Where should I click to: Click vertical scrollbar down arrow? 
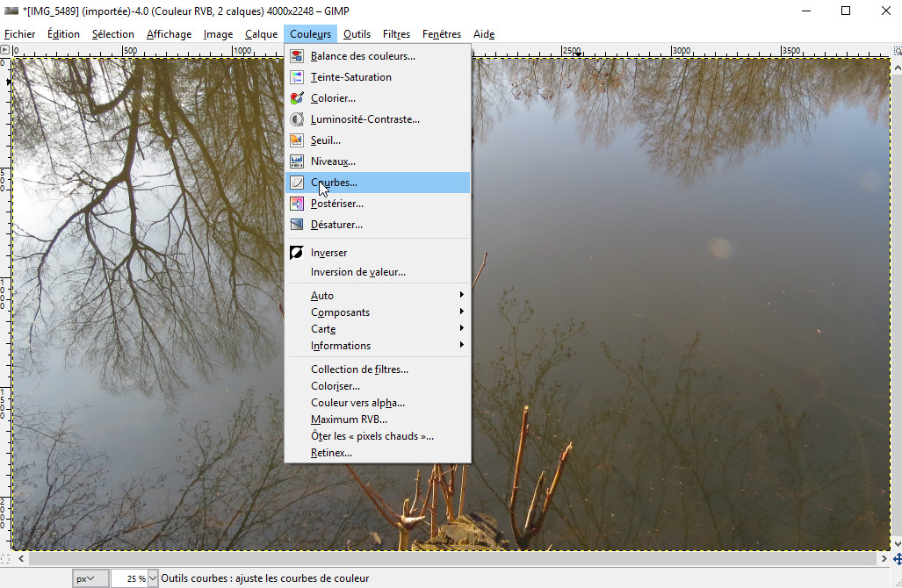coord(897,543)
